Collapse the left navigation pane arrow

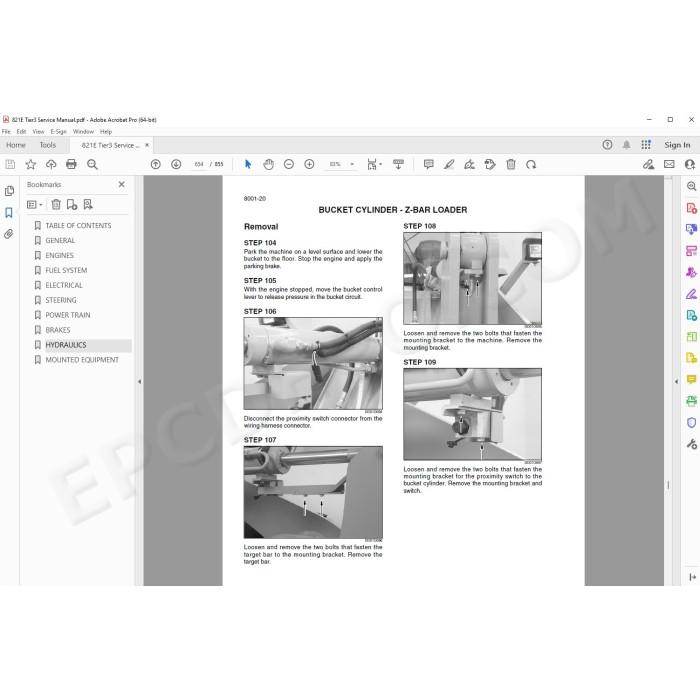pos(139,382)
